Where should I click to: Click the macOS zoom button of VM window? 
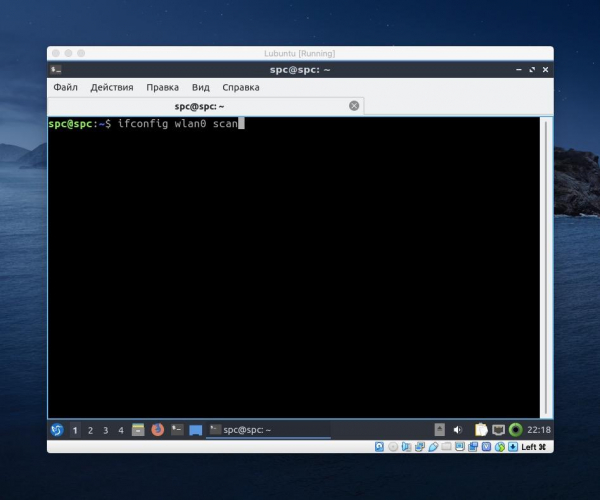click(81, 53)
